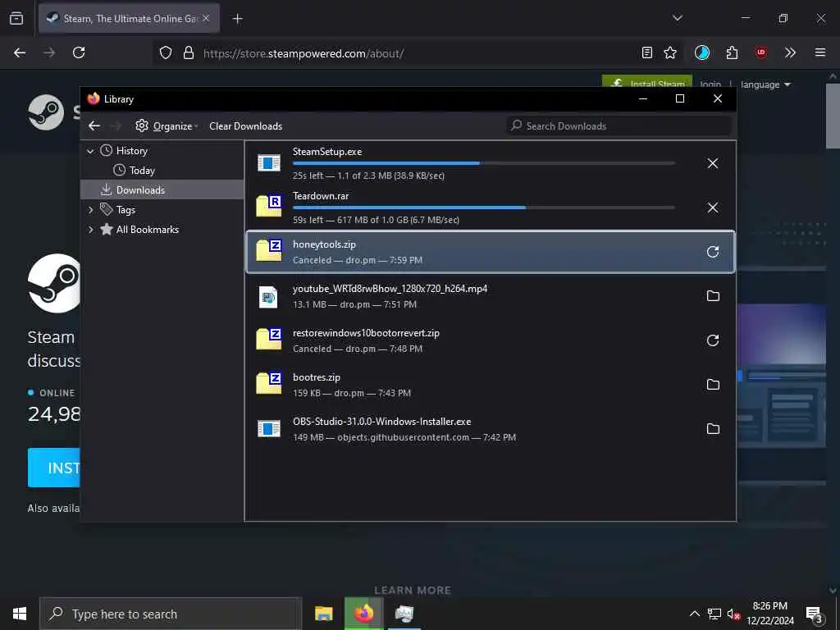Screen dimensions: 840x630
Task: Go back in the Library window
Action: tap(95, 126)
